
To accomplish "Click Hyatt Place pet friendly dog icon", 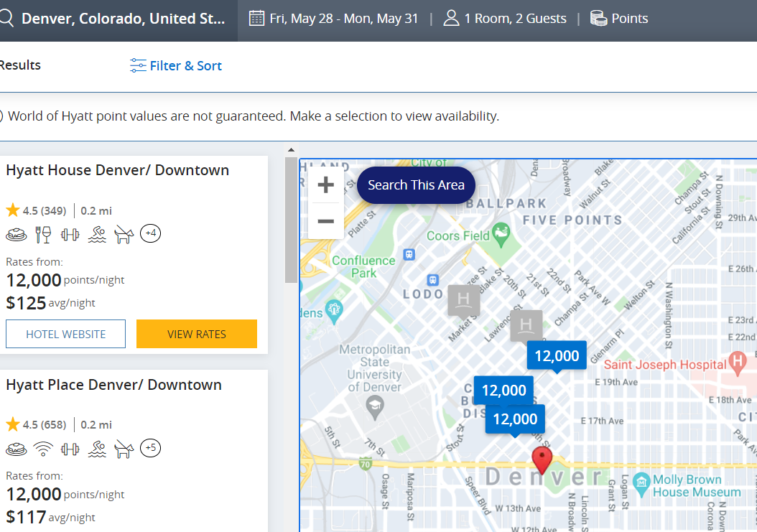I will click(x=124, y=449).
